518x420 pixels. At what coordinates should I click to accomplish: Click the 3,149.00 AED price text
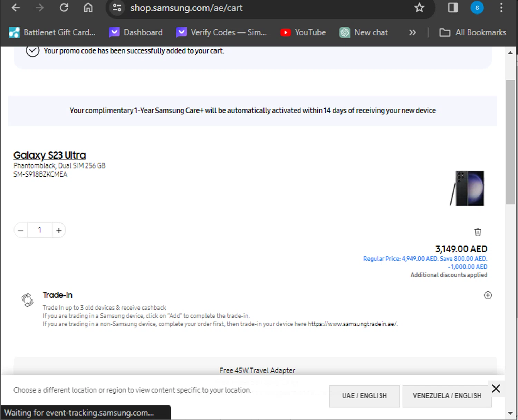point(461,249)
